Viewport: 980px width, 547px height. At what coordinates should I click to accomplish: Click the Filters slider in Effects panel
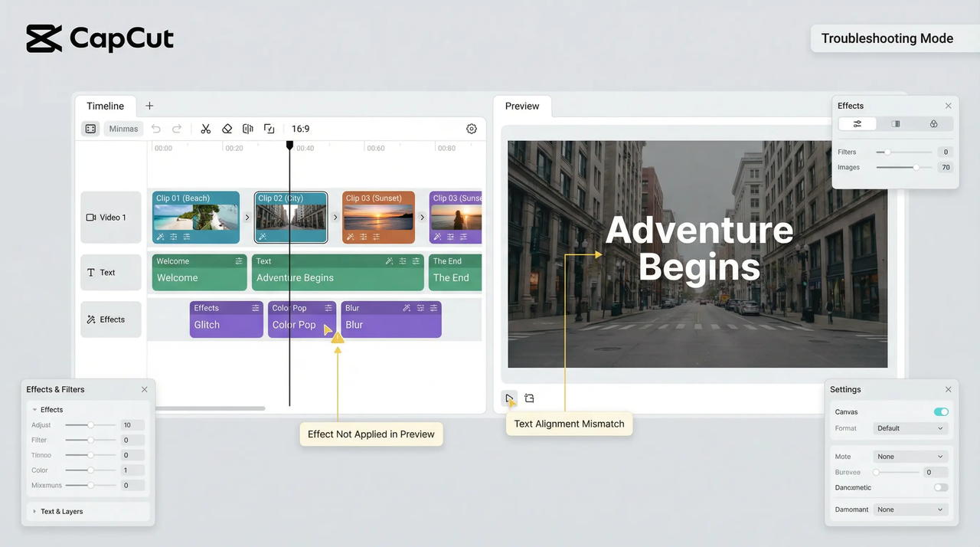click(903, 152)
